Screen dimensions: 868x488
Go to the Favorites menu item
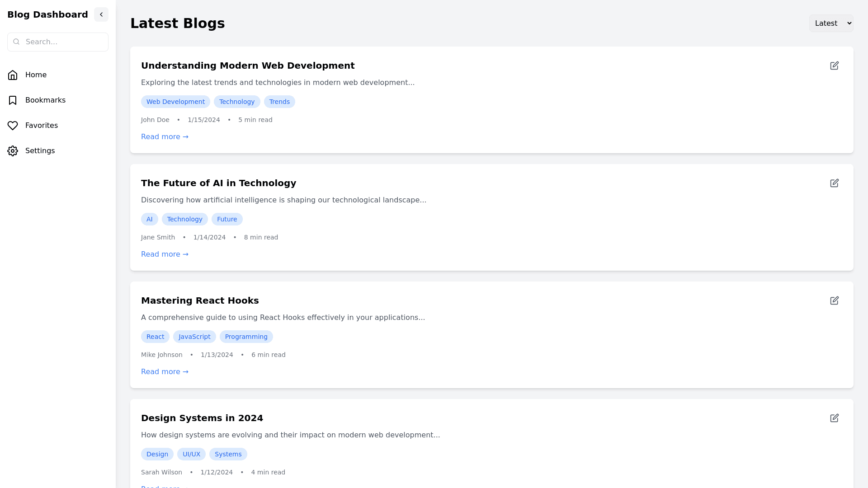42,126
